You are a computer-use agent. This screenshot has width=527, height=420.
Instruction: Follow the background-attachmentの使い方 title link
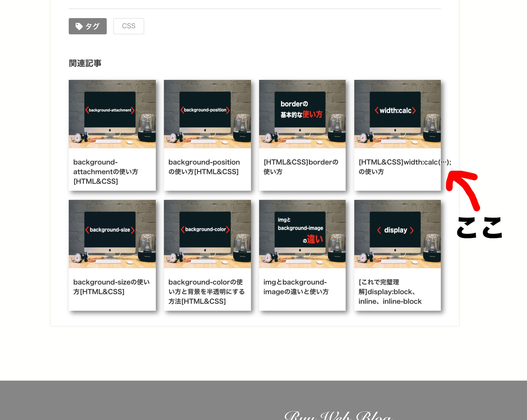(106, 172)
